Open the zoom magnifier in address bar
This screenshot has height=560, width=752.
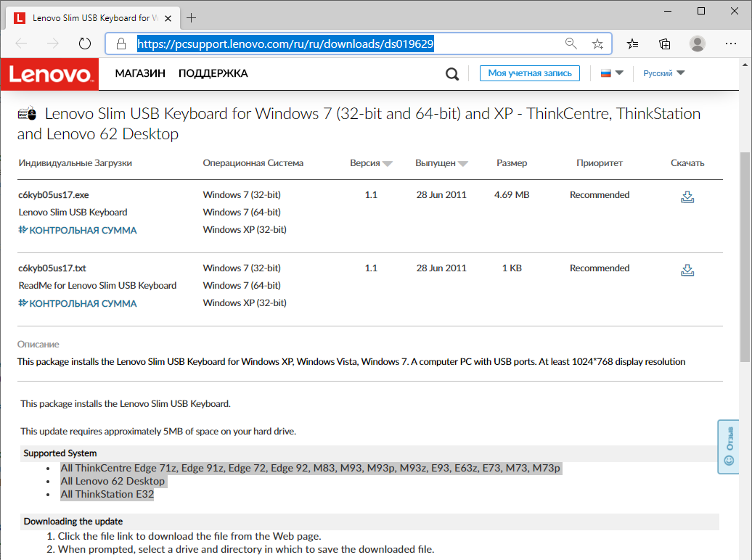[x=571, y=44]
